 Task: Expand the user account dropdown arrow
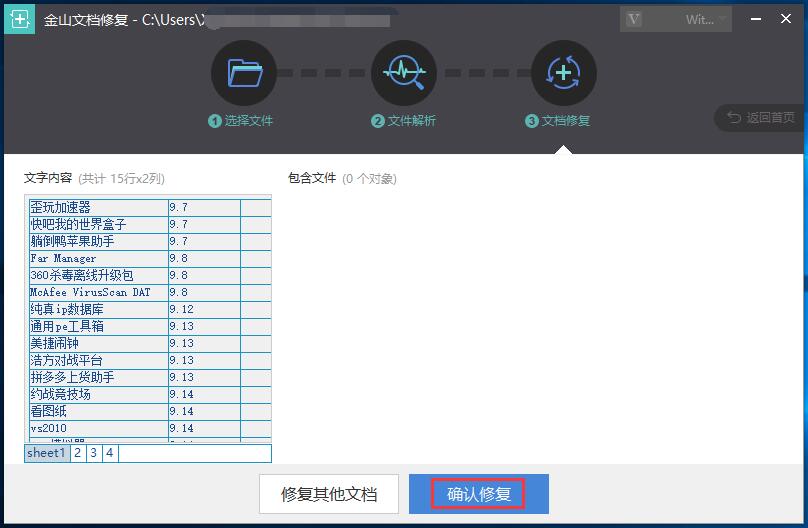pyautogui.click(x=724, y=20)
